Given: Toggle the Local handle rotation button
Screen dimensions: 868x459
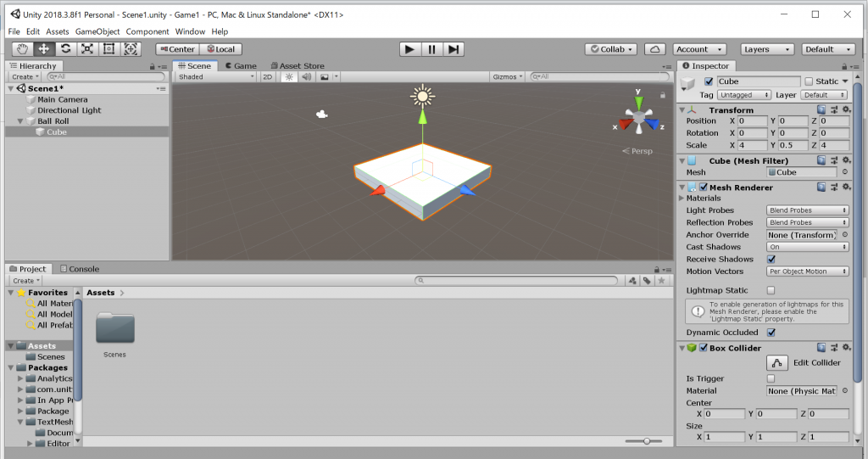Looking at the screenshot, I should [221, 49].
